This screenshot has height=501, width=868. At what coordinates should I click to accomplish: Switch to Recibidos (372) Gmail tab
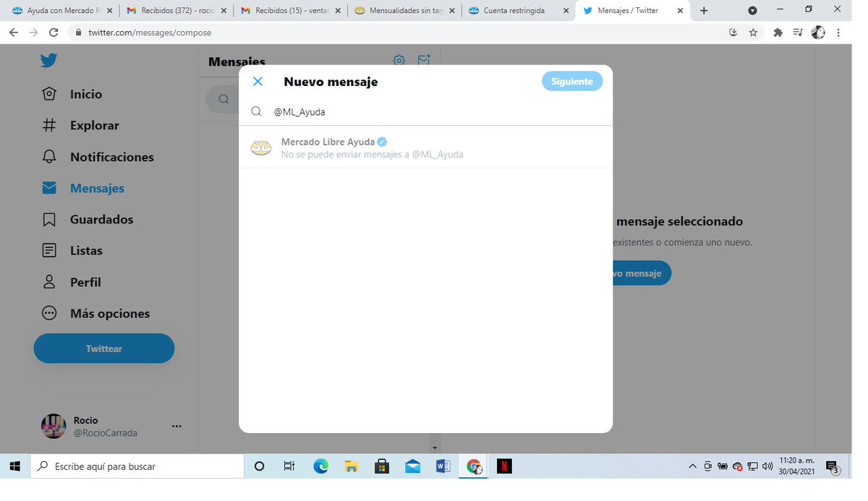pos(176,11)
